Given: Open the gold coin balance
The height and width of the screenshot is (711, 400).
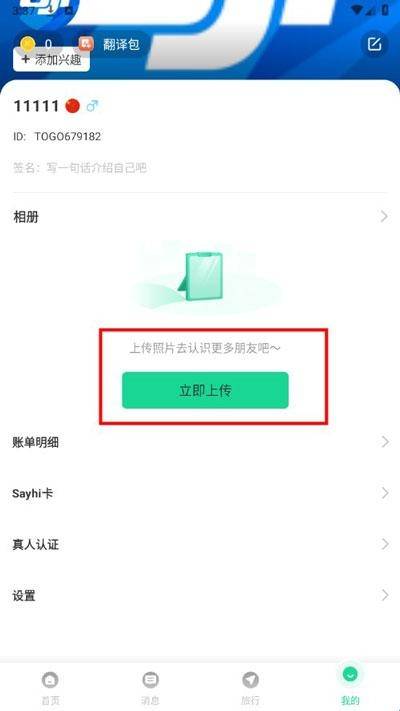Looking at the screenshot, I should (x=37, y=44).
